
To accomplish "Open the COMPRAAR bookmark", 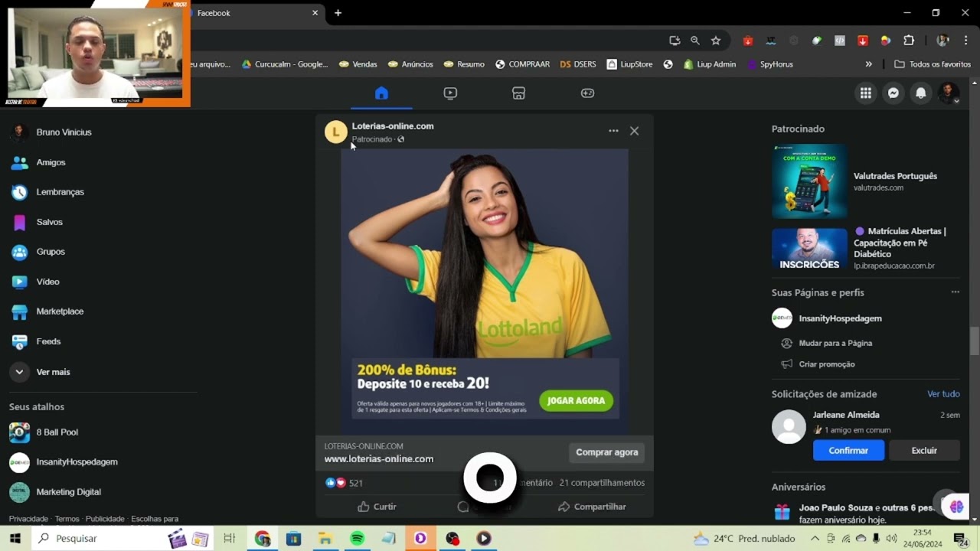I will tap(522, 64).
